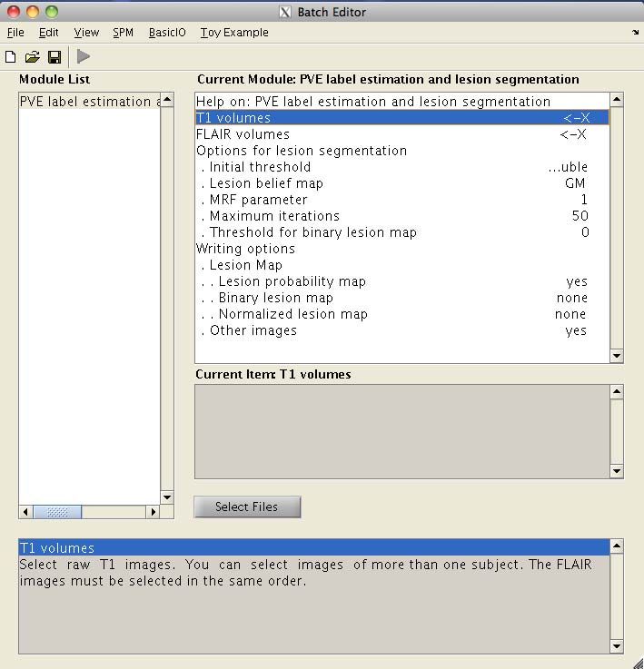Select PVE label estimation module in Module List
The width and height of the screenshot is (644, 669).
(x=90, y=102)
